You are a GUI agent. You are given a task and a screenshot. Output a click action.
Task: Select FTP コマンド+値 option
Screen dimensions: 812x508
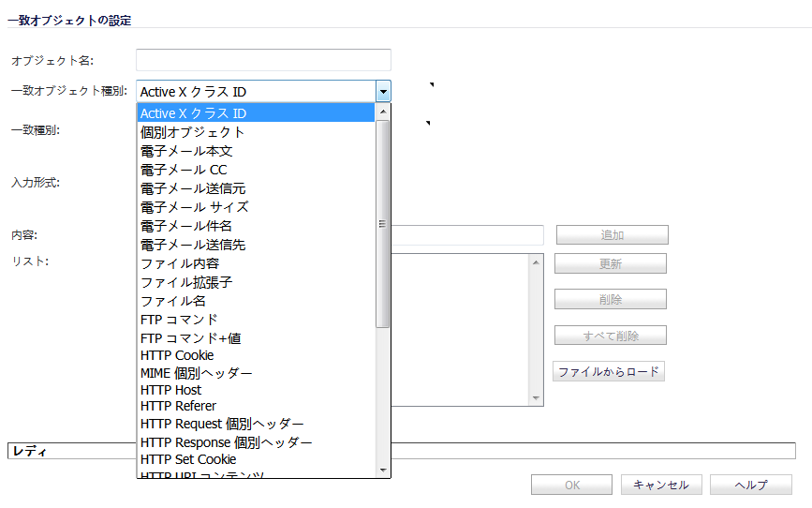[256, 338]
